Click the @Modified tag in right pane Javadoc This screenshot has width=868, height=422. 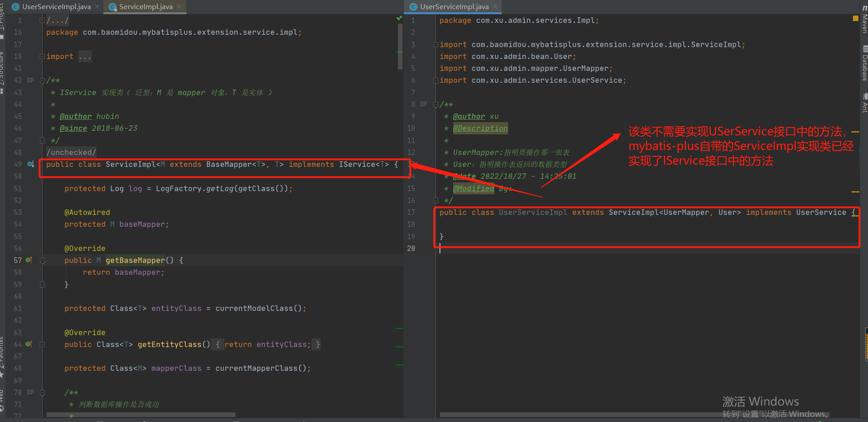pos(473,188)
